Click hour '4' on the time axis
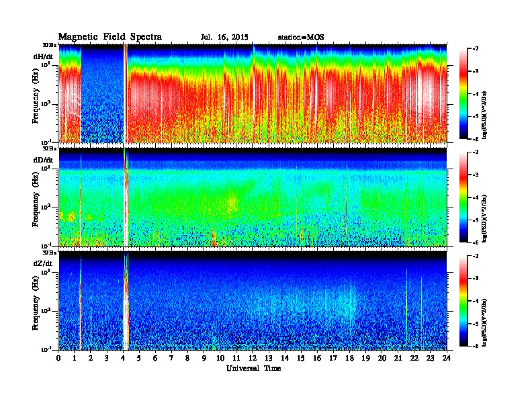Image resolution: width=532 pixels, height=411 pixels. 123,359
